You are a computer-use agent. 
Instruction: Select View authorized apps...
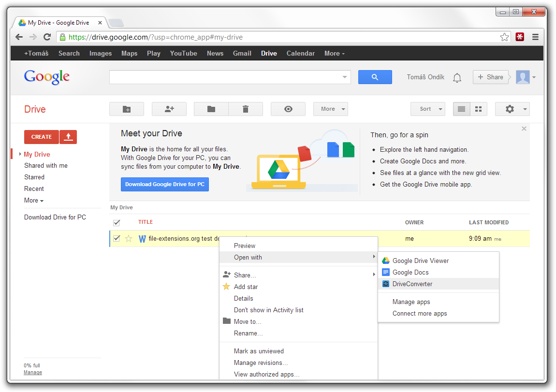299,374
